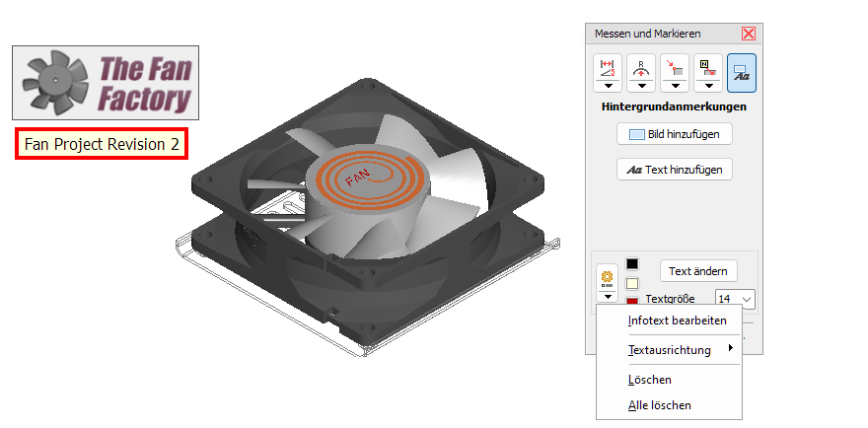Expand the dropdown arrow under the radius tool
The image size is (868, 428).
coord(641,86)
